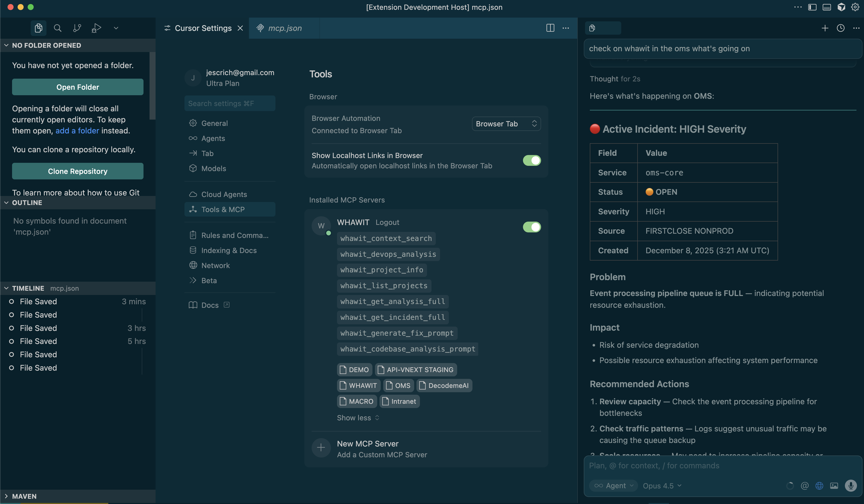Open chat history via the clock icon

(841, 28)
